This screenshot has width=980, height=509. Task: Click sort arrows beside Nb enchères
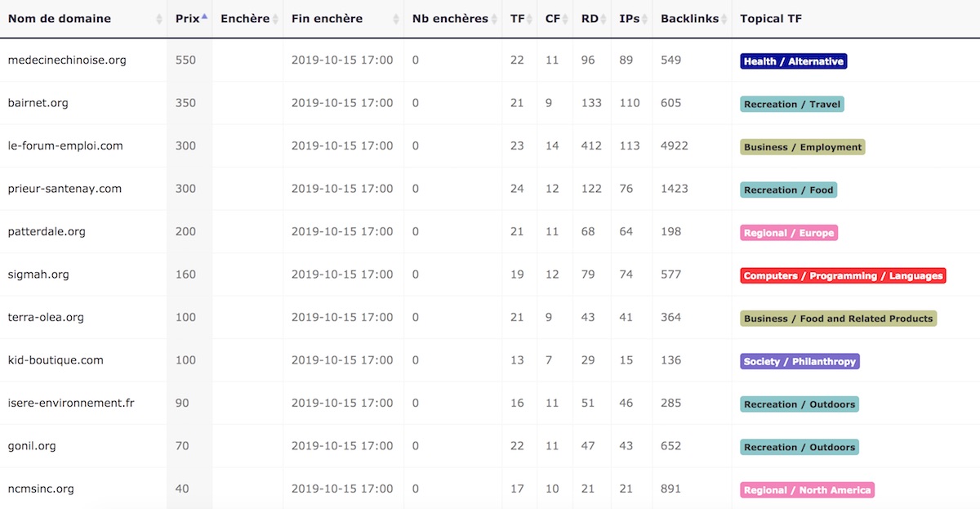pyautogui.click(x=494, y=19)
